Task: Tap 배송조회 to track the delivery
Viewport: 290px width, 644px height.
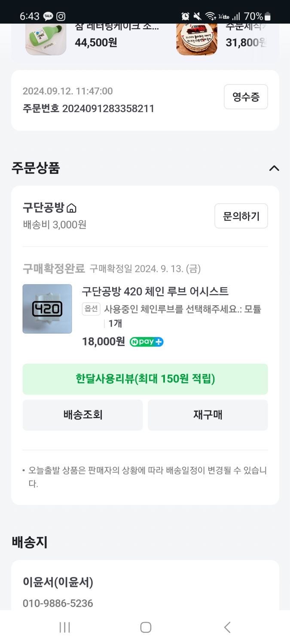Action: coord(82,415)
